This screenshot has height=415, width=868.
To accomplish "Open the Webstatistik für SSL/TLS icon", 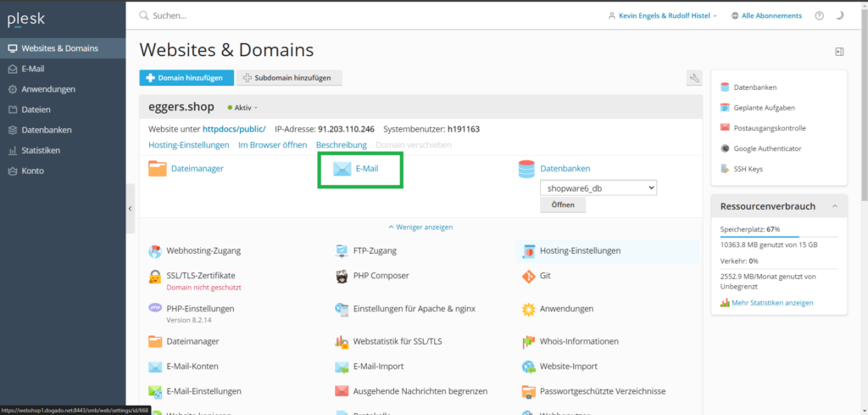I will (342, 342).
